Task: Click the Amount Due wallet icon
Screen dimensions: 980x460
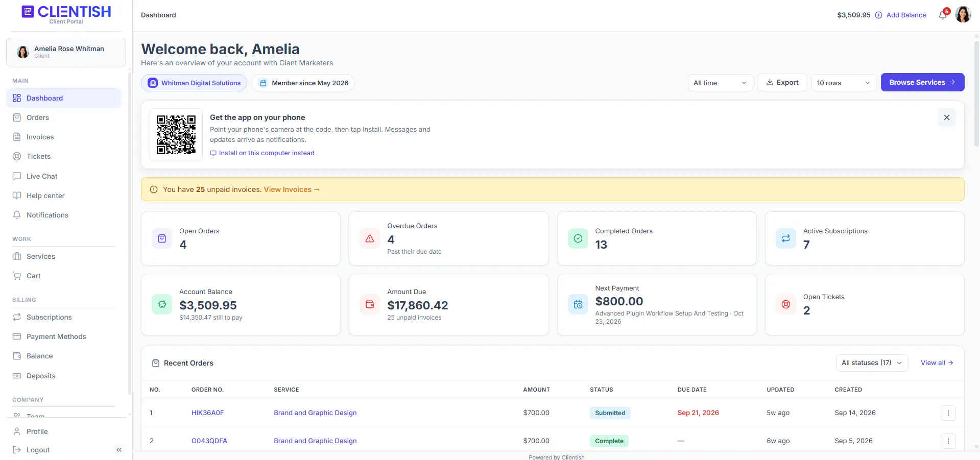Action: [x=370, y=304]
